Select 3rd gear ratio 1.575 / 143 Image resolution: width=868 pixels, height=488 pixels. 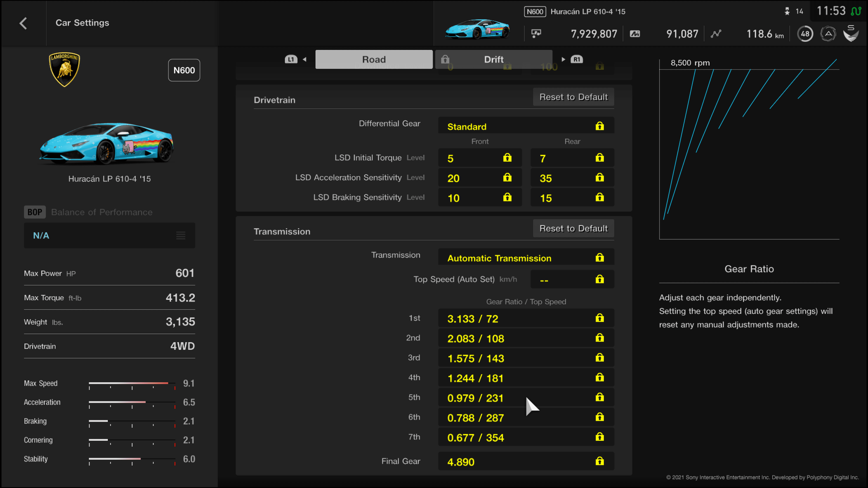526,358
